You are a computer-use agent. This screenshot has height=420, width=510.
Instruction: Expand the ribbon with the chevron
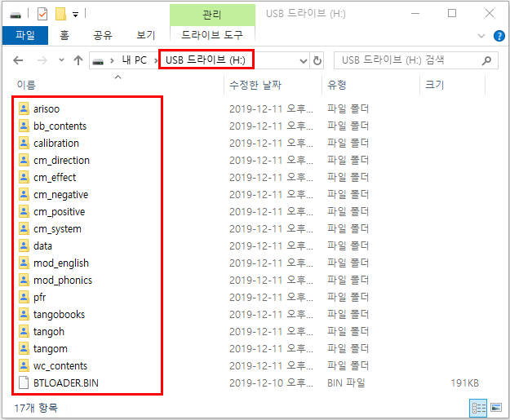coord(481,36)
